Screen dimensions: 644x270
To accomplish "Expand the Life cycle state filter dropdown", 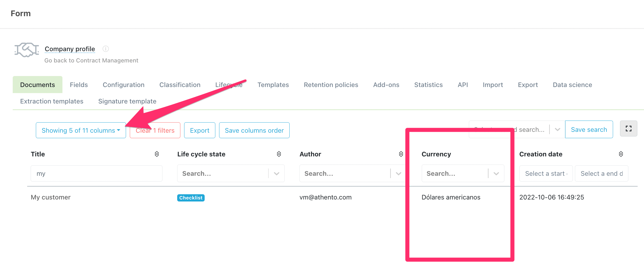I will [x=276, y=173].
